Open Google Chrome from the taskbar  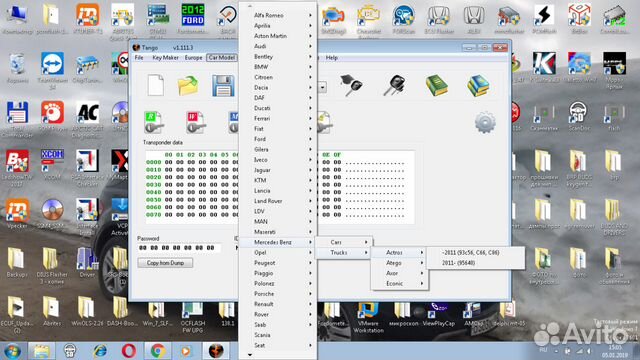tap(158, 351)
